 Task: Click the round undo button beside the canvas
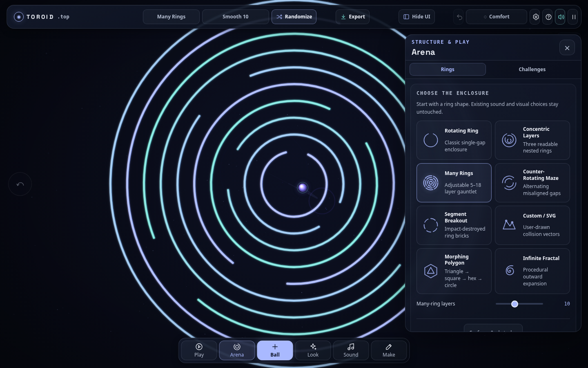[20, 184]
